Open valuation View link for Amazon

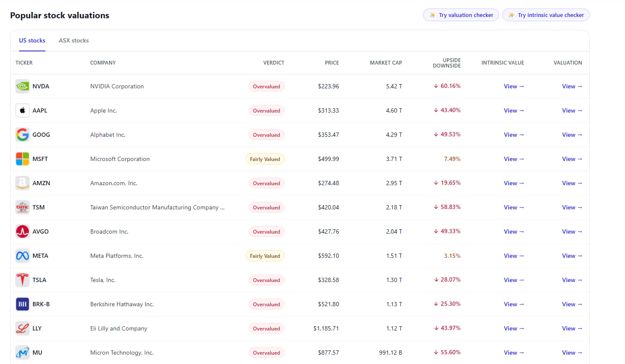[x=572, y=183]
